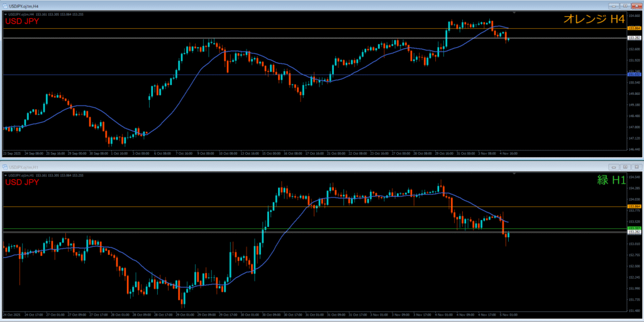Viewport: 644px width, 322px height.
Task: Restore the USDJPY H4 chart window
Action: pyautogui.click(x=625, y=6)
